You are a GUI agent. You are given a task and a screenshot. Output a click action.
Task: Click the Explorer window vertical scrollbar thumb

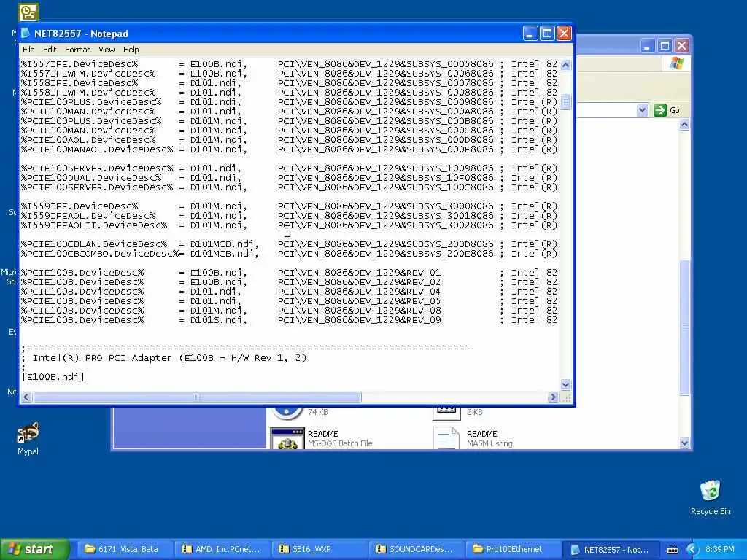(x=684, y=327)
